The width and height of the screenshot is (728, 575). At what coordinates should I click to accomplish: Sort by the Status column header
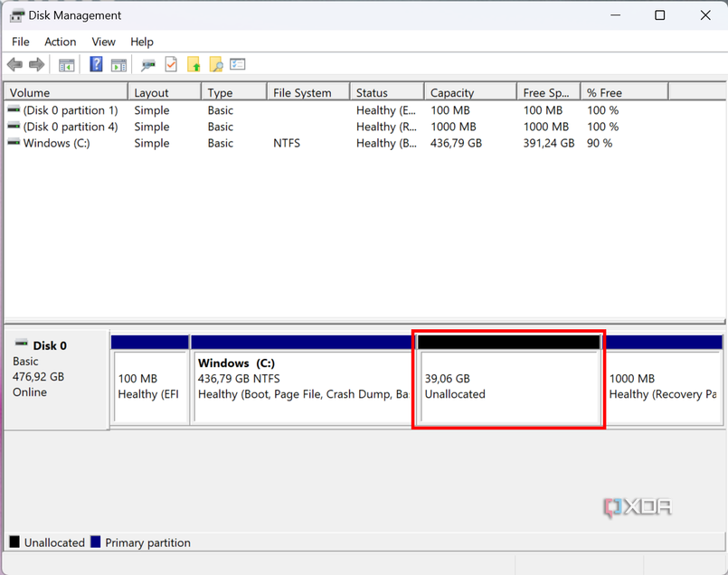387,92
